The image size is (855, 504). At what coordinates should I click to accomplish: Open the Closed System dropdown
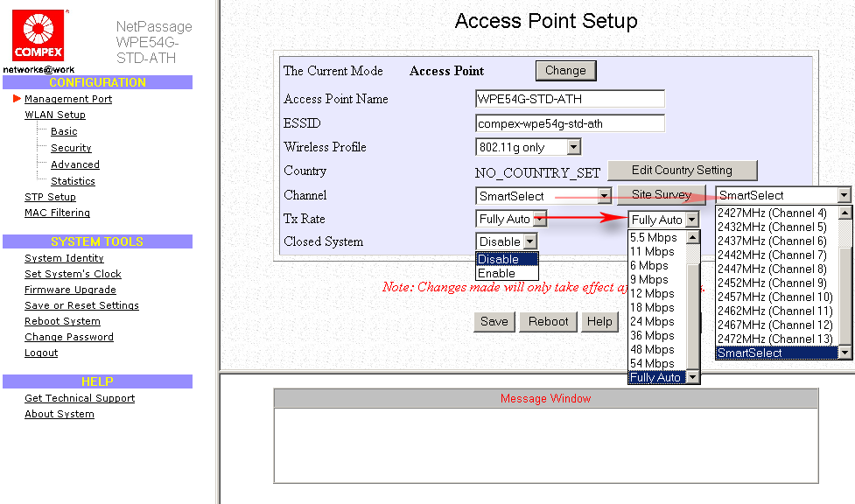507,241
